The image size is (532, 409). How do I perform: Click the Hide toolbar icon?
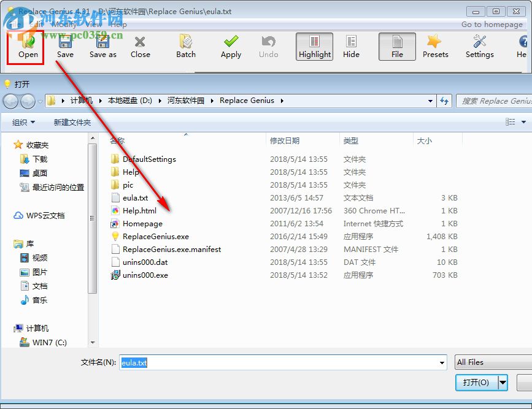click(x=351, y=47)
